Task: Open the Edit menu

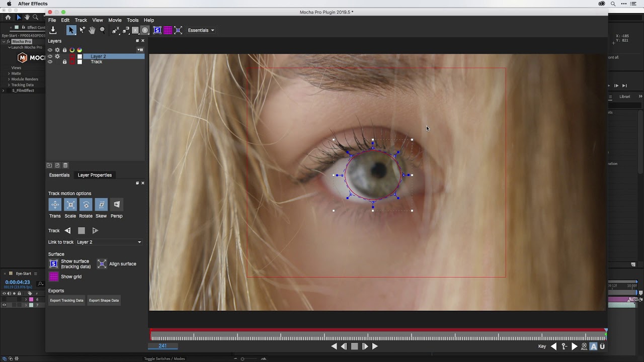Action: (65, 20)
